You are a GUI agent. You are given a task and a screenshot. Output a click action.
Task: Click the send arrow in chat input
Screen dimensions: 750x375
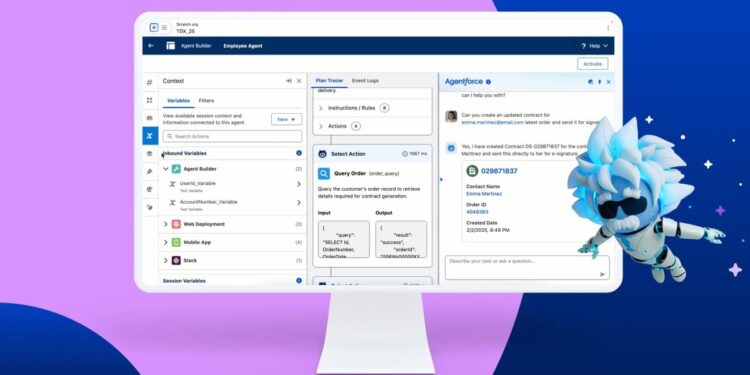coord(602,274)
